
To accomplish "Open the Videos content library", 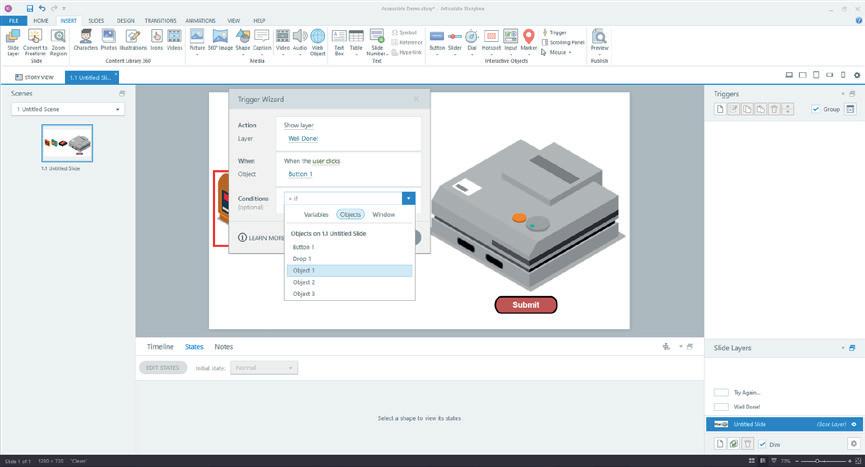I will pyautogui.click(x=174, y=40).
